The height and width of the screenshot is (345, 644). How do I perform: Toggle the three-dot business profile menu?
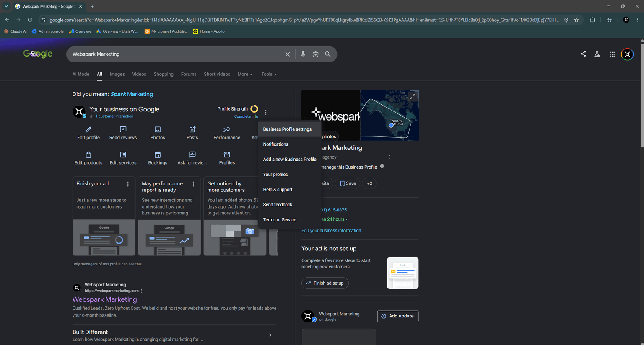point(266,112)
